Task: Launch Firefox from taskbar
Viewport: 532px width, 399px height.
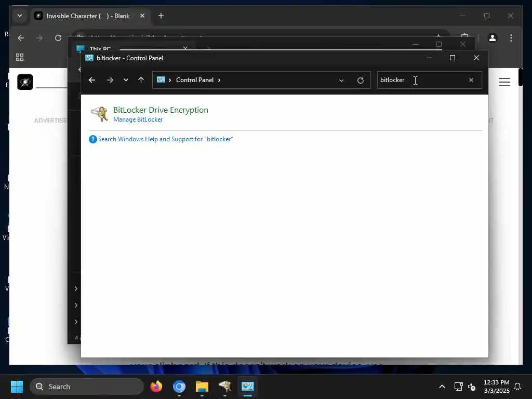Action: pos(156,387)
